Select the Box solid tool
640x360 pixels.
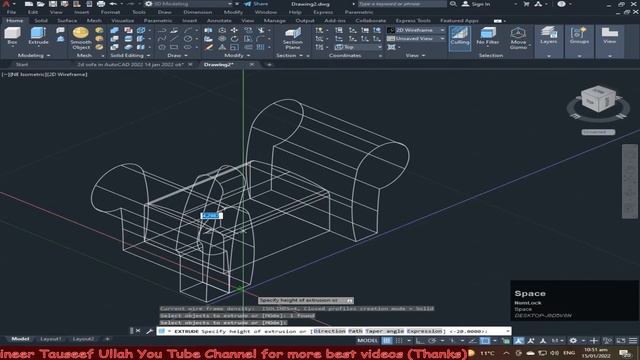[12, 36]
